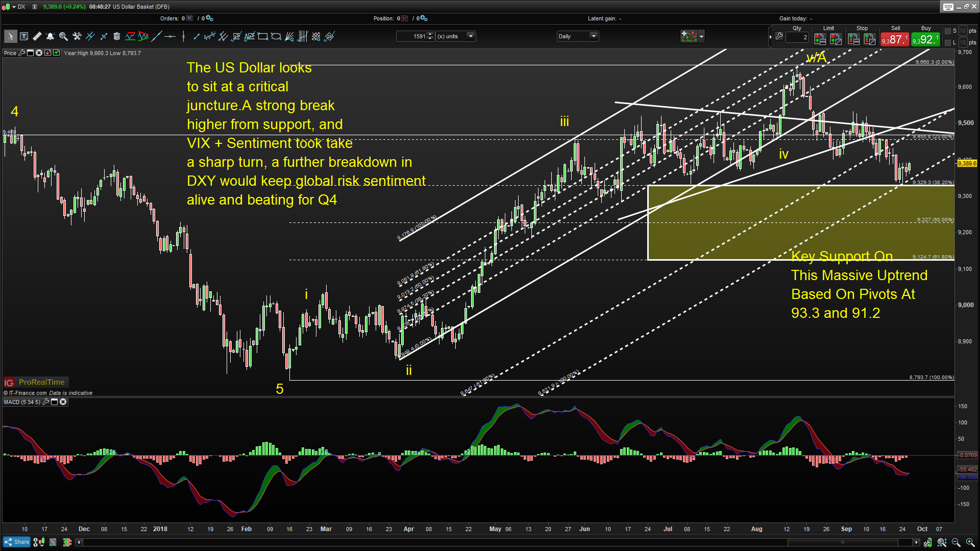Close the Price panel with X icon
This screenshot has width=980, height=551.
[x=39, y=53]
